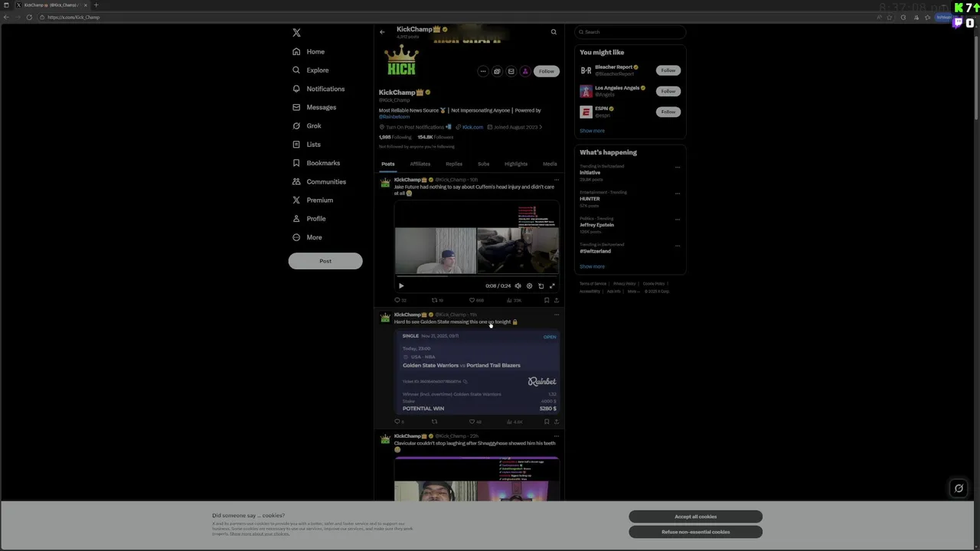Viewport: 980px width, 551px height.
Task: Switch to the Subs tab
Action: [483, 164]
